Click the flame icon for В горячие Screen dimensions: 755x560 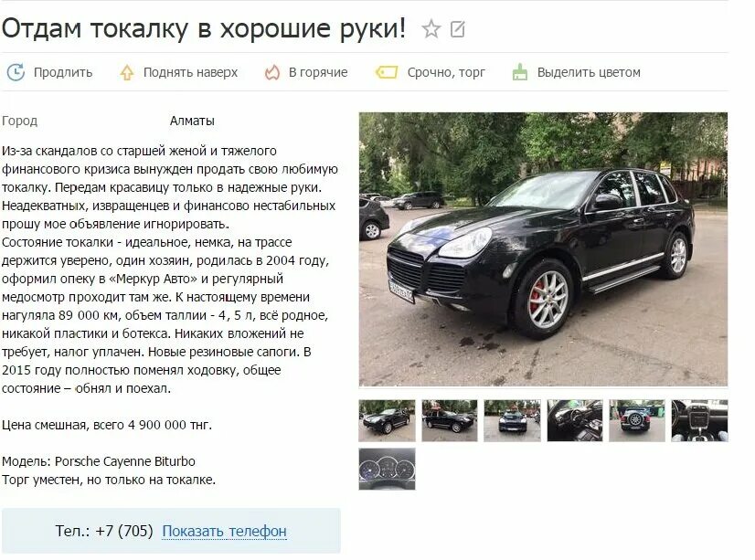coord(272,73)
